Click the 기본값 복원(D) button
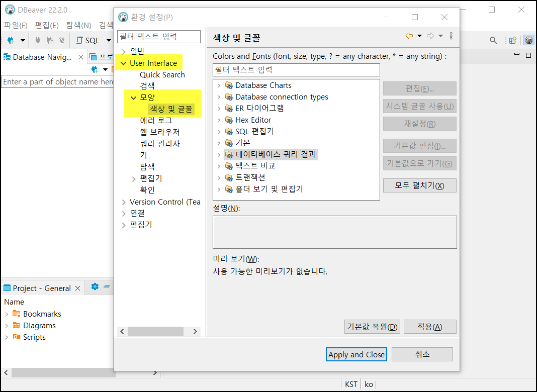The height and width of the screenshot is (392, 537). click(372, 327)
